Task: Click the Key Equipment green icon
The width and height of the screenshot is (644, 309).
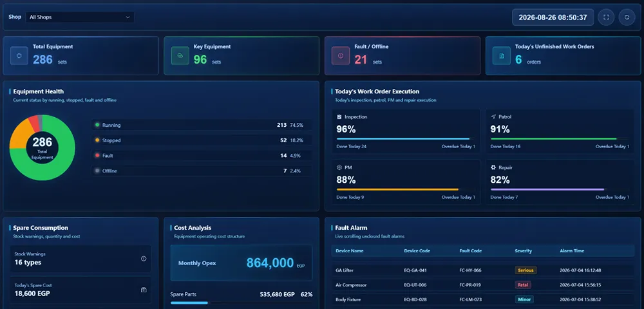Action: 180,56
